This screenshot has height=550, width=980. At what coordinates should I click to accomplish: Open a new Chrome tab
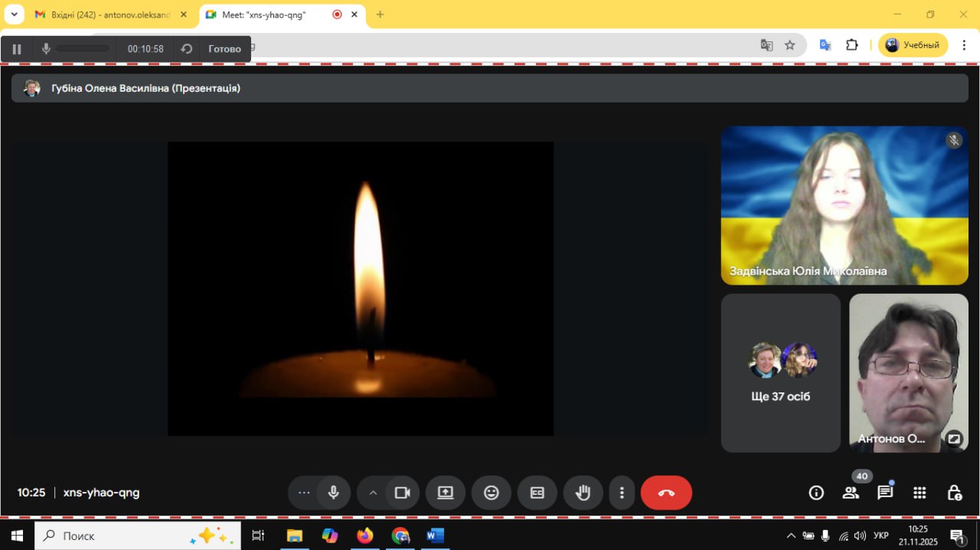[x=380, y=15]
